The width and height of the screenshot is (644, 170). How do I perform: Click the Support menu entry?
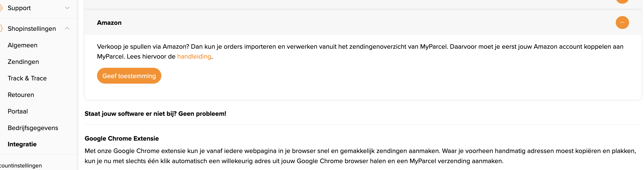[19, 8]
